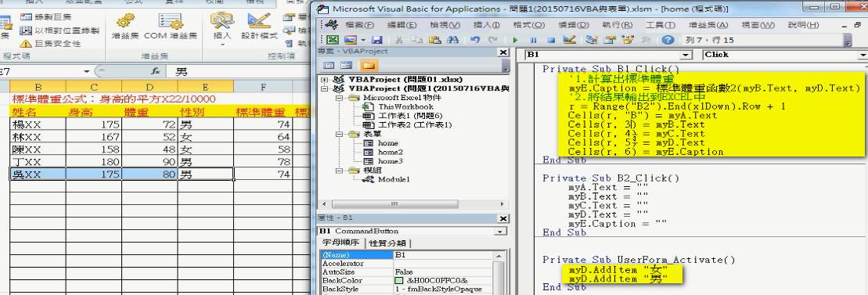This screenshot has width=868, height=295.
Task: Open 插入(I) menu in VBA editor
Action: point(487,25)
